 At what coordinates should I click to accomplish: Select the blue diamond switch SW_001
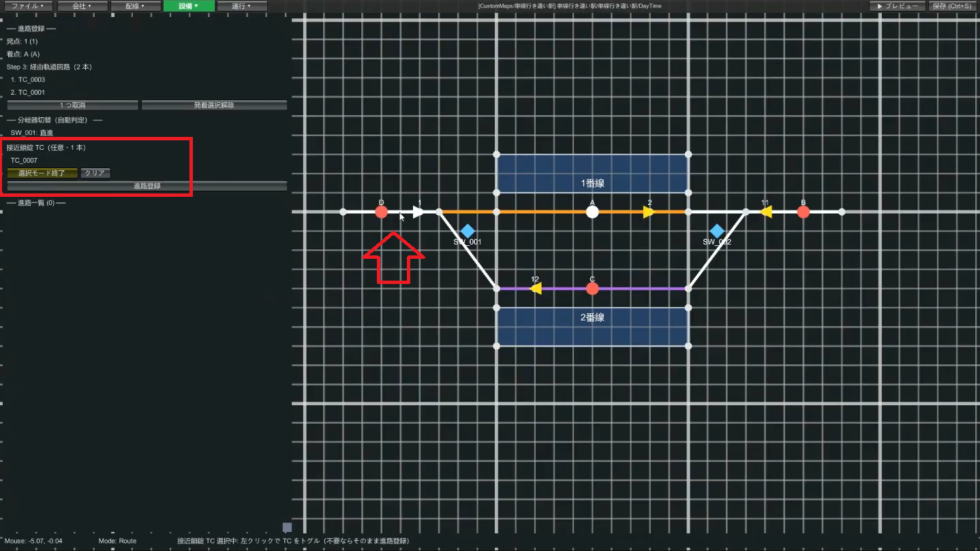pyautogui.click(x=468, y=231)
